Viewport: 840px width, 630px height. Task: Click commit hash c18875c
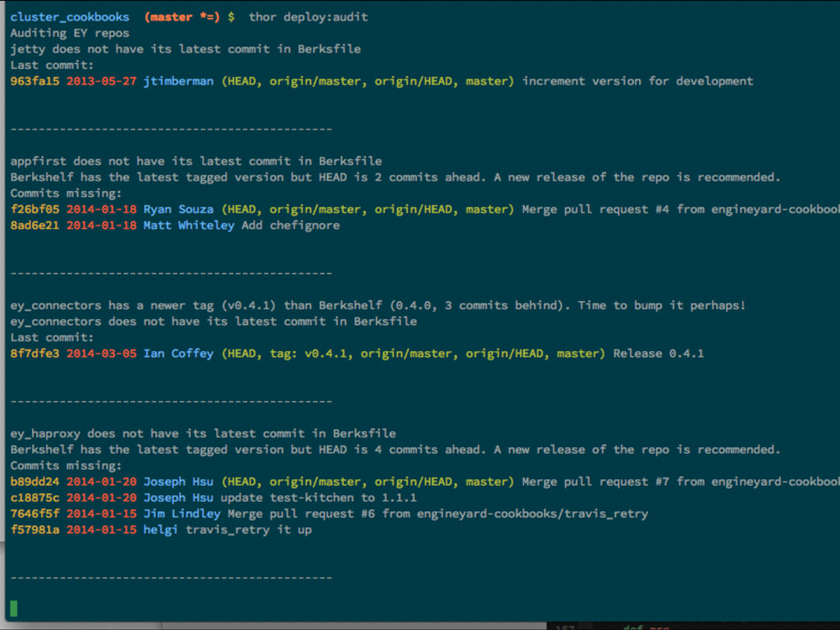(34, 498)
